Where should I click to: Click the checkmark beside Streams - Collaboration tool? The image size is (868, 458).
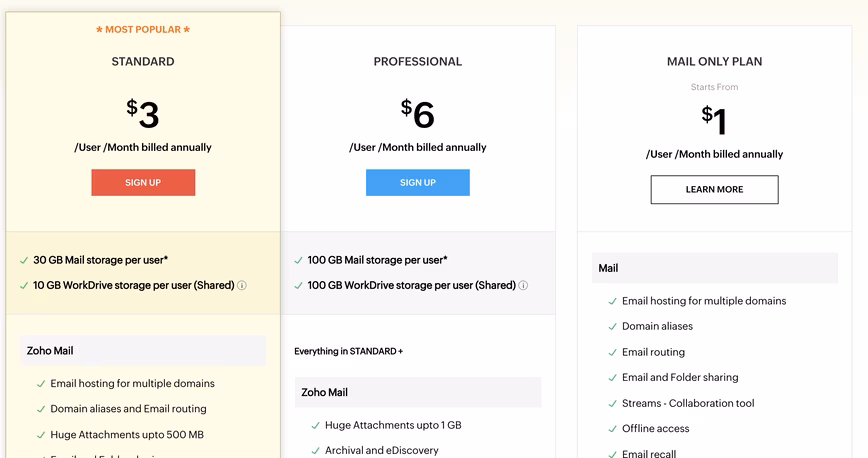[612, 404]
